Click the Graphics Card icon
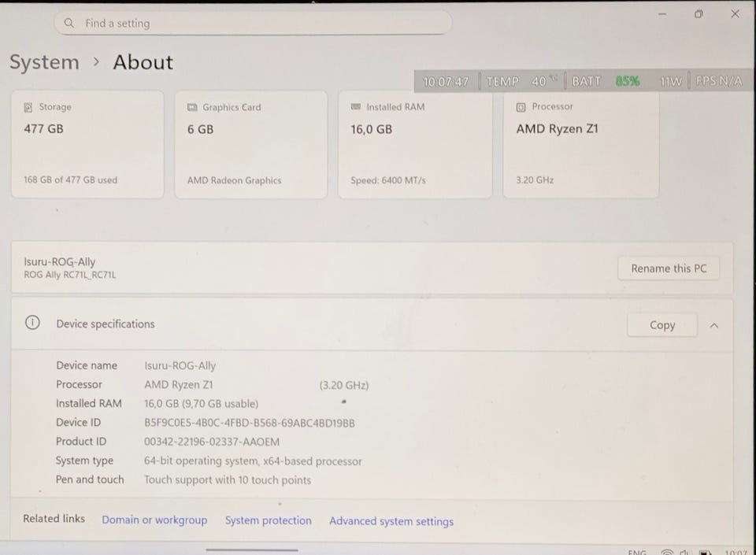 192,107
